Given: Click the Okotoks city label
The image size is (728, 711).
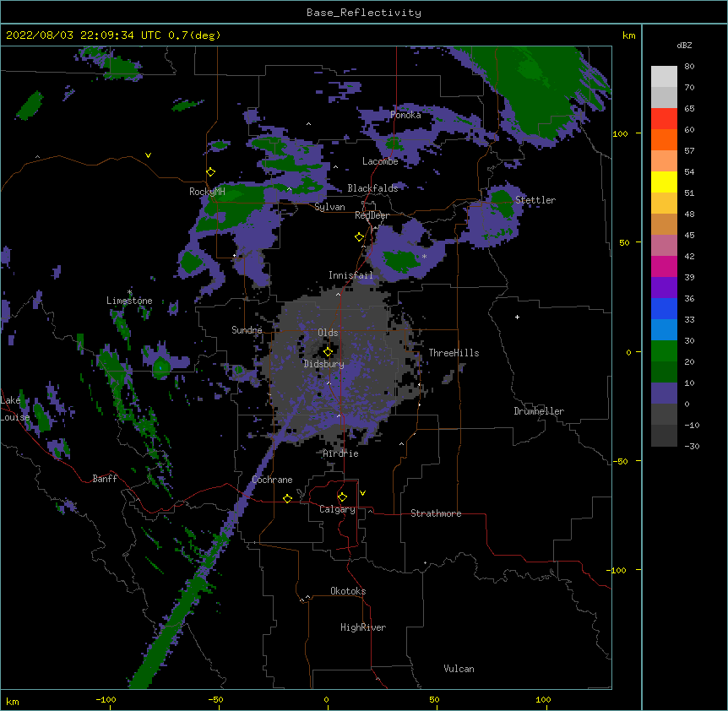Looking at the screenshot, I should tap(348, 591).
